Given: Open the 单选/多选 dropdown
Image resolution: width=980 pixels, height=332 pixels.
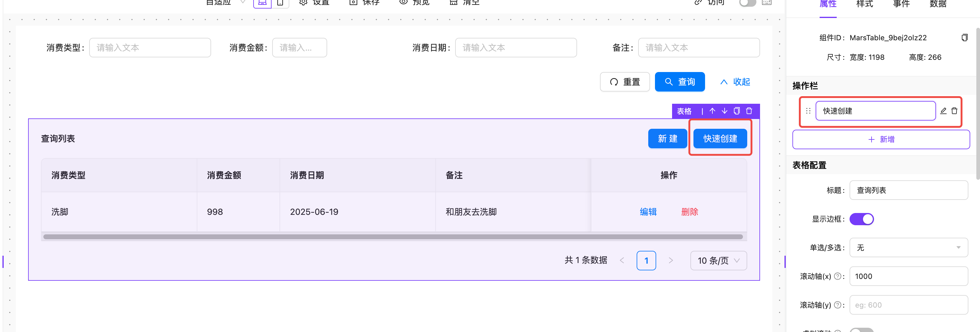Looking at the screenshot, I should 909,248.
